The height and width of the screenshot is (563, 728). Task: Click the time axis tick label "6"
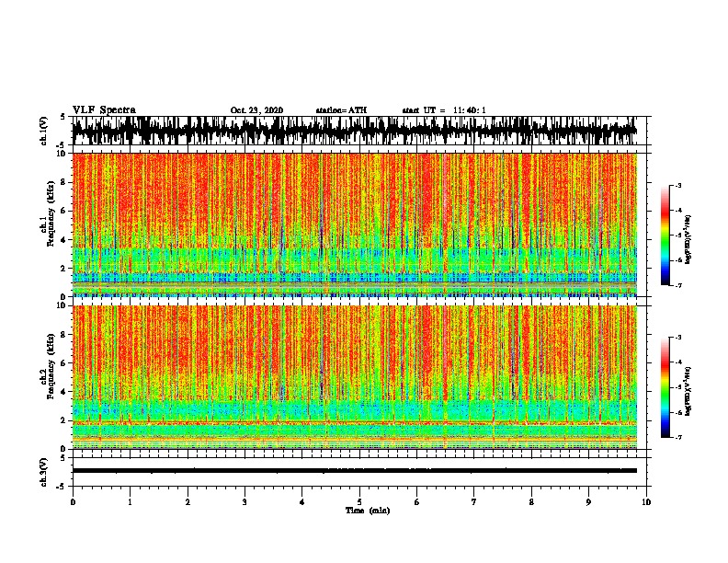pyautogui.click(x=417, y=502)
